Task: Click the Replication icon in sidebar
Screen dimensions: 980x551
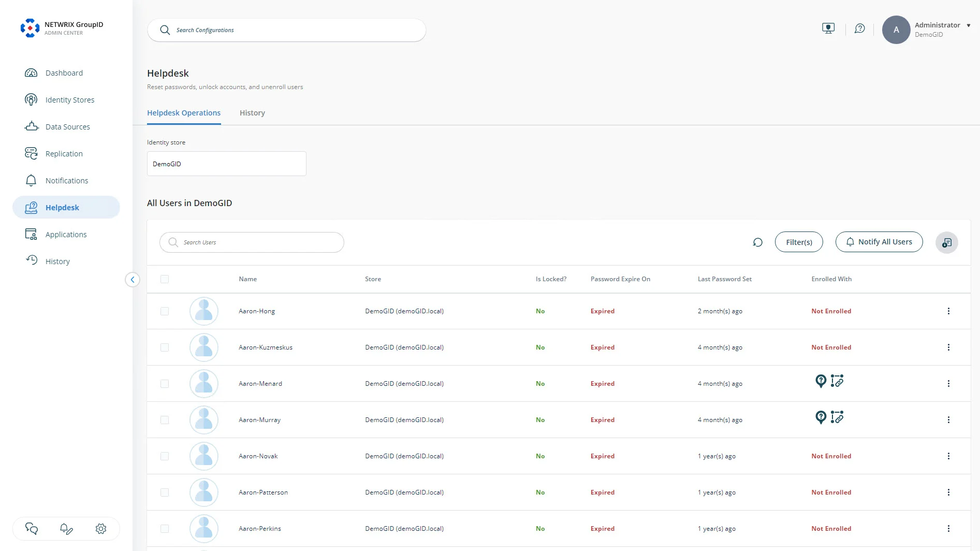Action: pyautogui.click(x=31, y=153)
